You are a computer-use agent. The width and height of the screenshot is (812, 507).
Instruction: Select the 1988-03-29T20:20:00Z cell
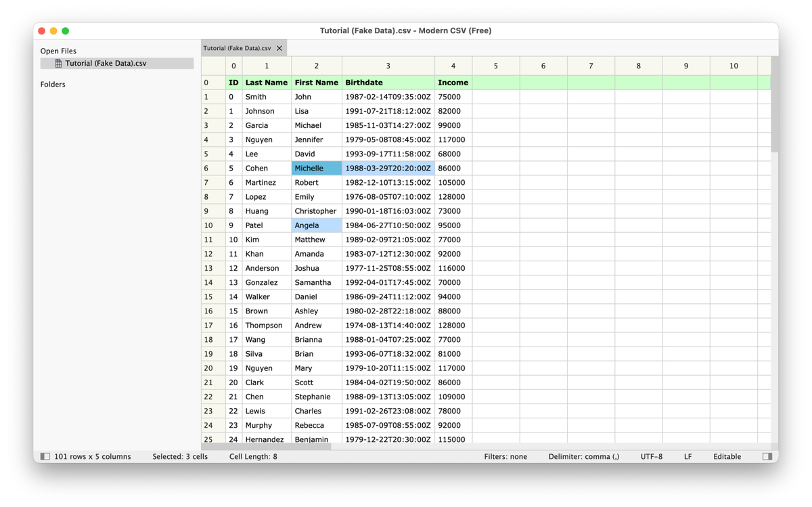pyautogui.click(x=388, y=168)
